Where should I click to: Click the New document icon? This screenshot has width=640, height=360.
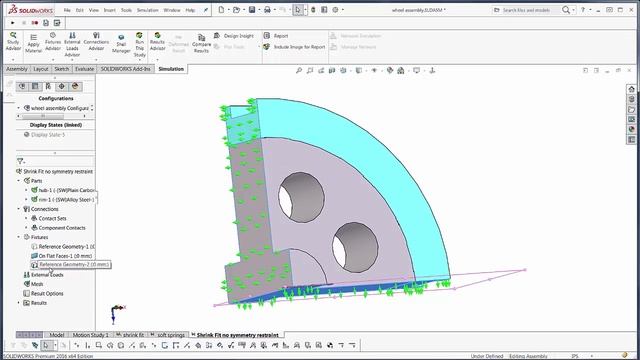tap(221, 10)
